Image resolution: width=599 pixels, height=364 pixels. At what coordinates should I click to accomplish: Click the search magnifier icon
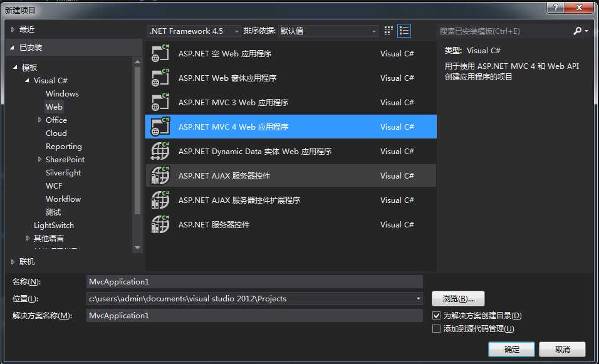(577, 31)
